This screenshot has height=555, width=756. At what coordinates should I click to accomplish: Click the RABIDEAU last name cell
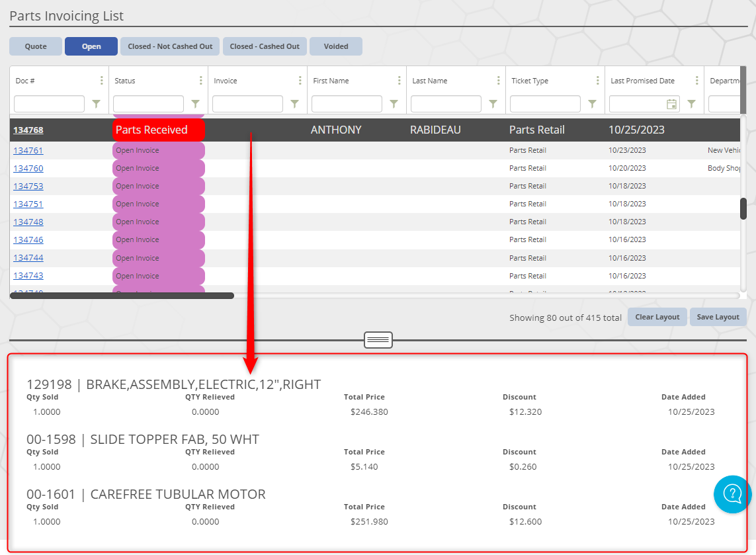[435, 130]
